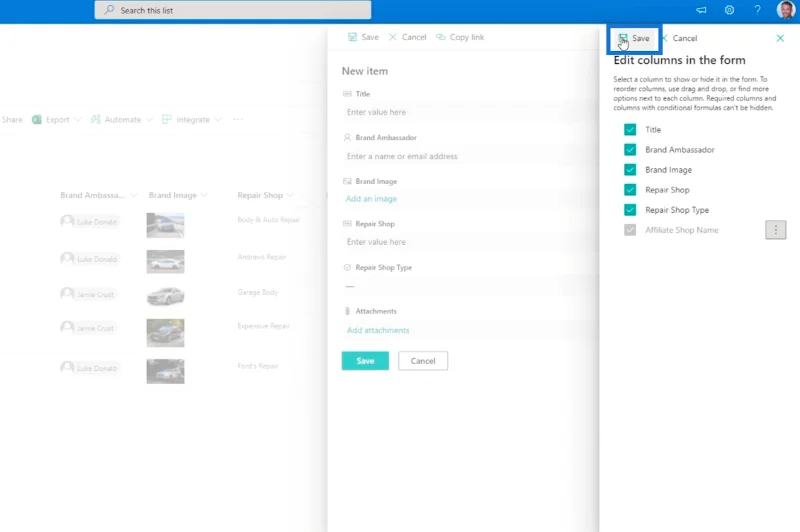Open more options for Affiliate Shop Name
This screenshot has width=800, height=532.
776,230
